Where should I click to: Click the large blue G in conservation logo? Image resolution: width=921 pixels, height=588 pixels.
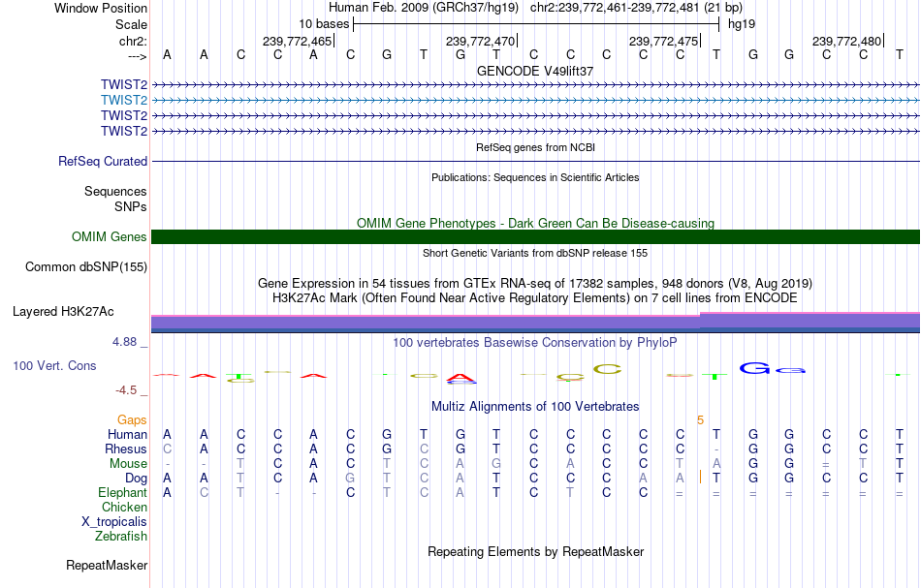click(x=754, y=368)
